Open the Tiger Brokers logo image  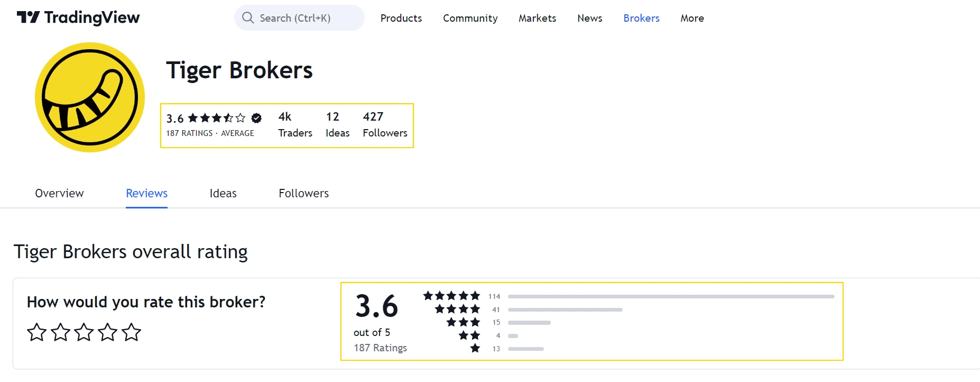(90, 97)
